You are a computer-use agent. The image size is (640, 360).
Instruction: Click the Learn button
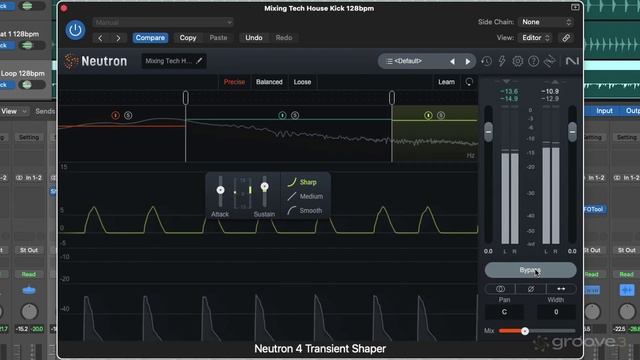446,82
